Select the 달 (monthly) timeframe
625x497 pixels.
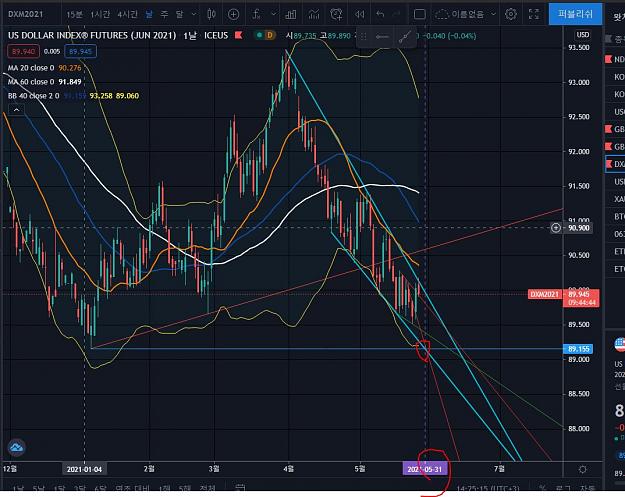pyautogui.click(x=179, y=15)
